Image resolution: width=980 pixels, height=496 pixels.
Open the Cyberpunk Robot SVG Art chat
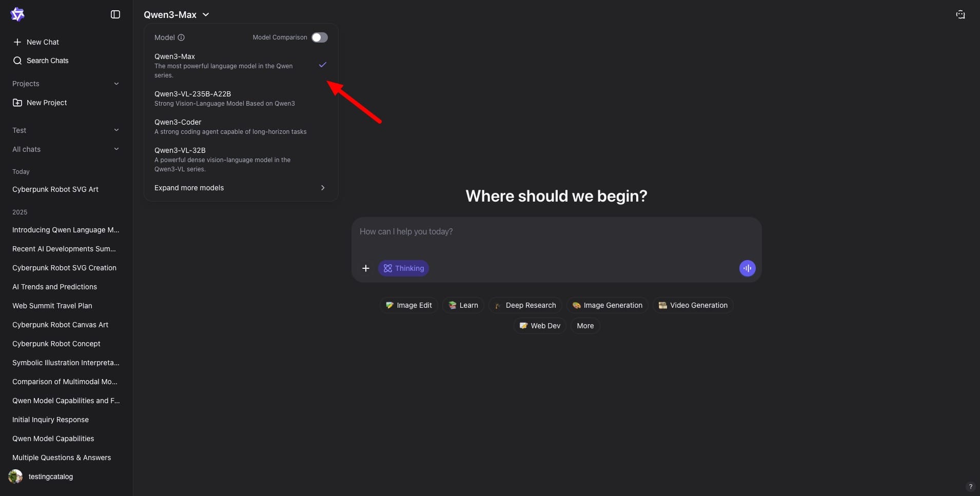(x=55, y=189)
